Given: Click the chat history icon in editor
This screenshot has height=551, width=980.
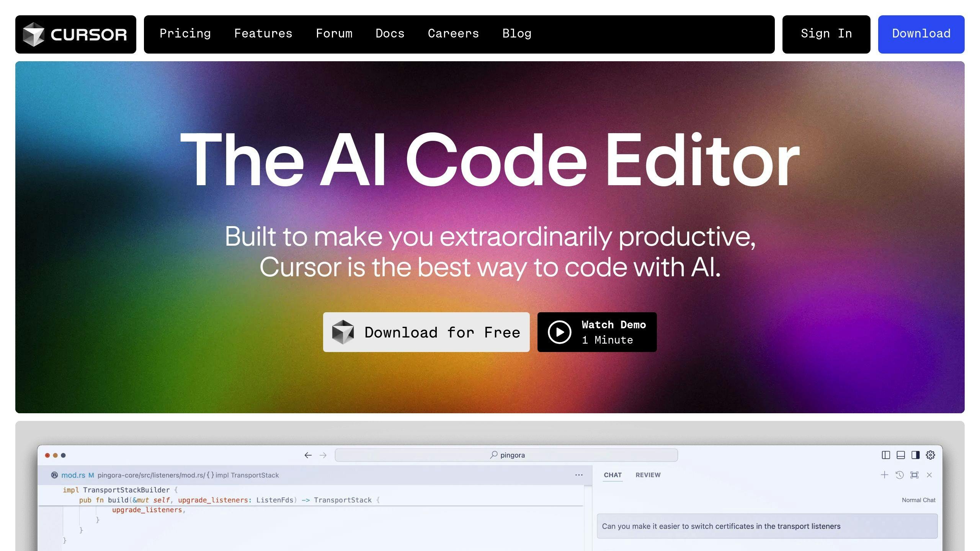Looking at the screenshot, I should 899,475.
